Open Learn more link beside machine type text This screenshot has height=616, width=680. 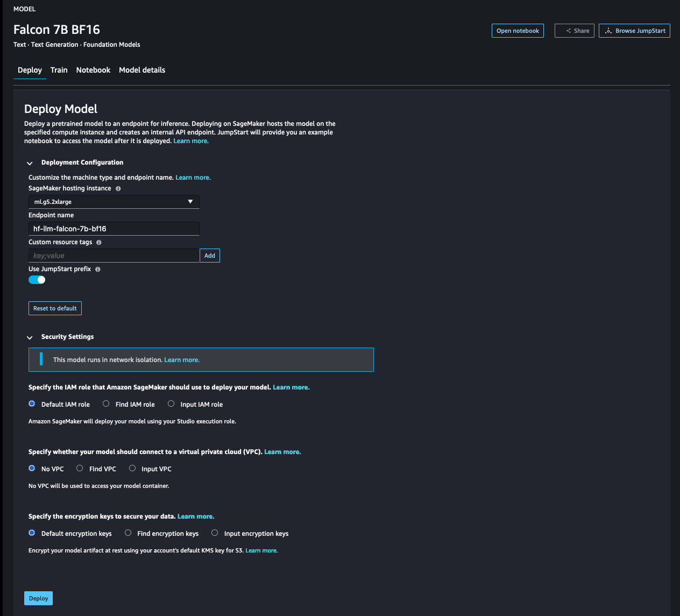coord(193,178)
